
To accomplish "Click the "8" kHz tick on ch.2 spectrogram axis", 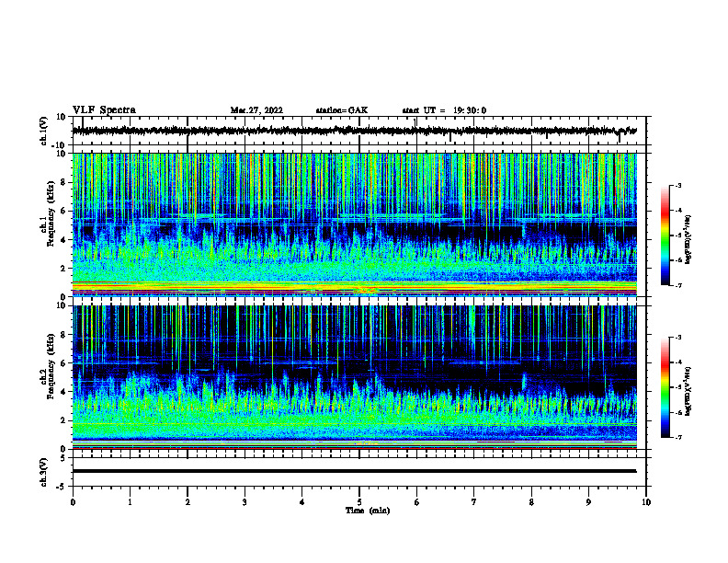I will pyautogui.click(x=63, y=335).
